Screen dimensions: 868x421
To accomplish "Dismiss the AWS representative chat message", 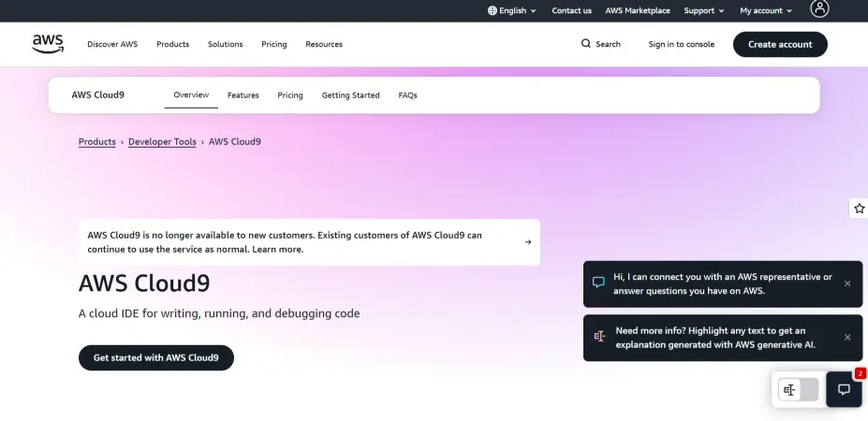I will coord(847,283).
